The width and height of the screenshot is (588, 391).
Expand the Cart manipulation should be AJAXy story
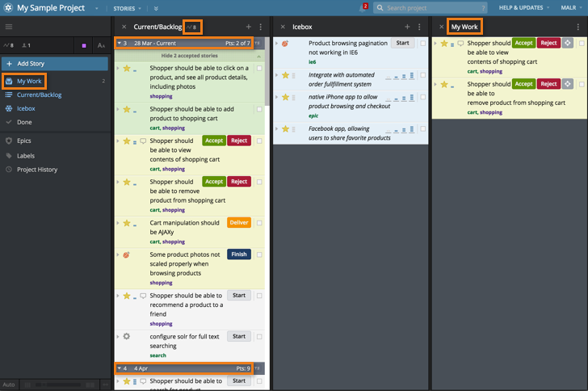click(x=118, y=223)
